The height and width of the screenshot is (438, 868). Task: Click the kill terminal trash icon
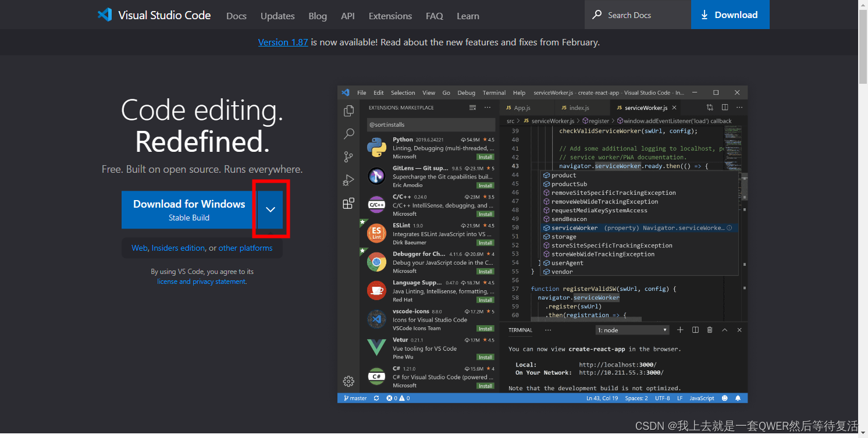click(710, 330)
